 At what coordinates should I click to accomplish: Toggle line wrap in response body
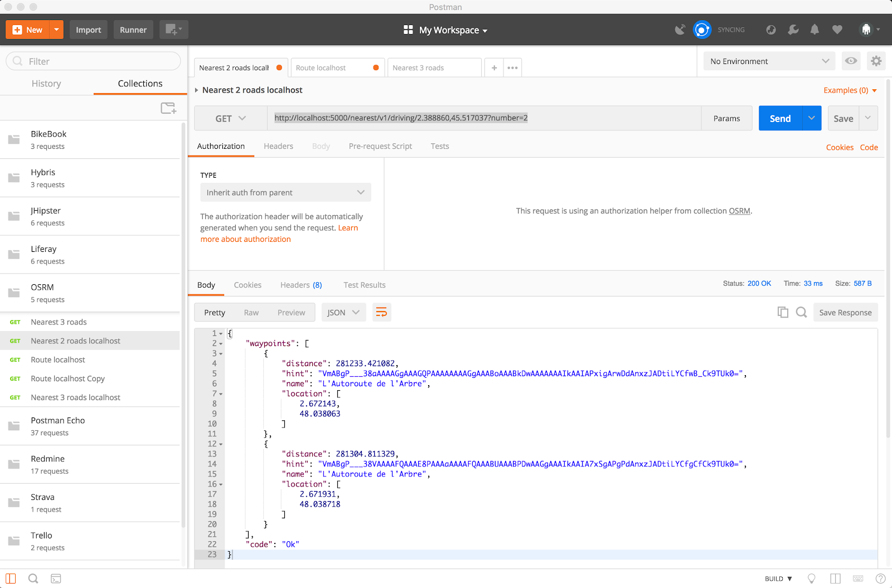(x=381, y=313)
